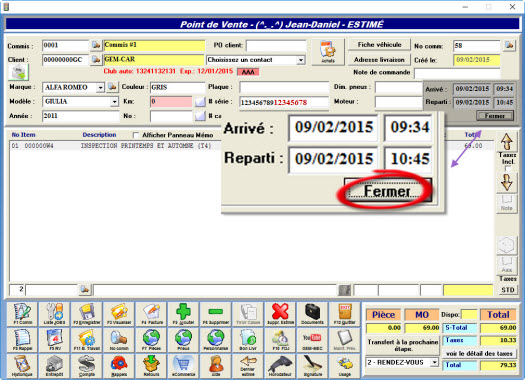The image size is (525, 380).
Task: Click the Bon Livr icon
Action: [248, 339]
